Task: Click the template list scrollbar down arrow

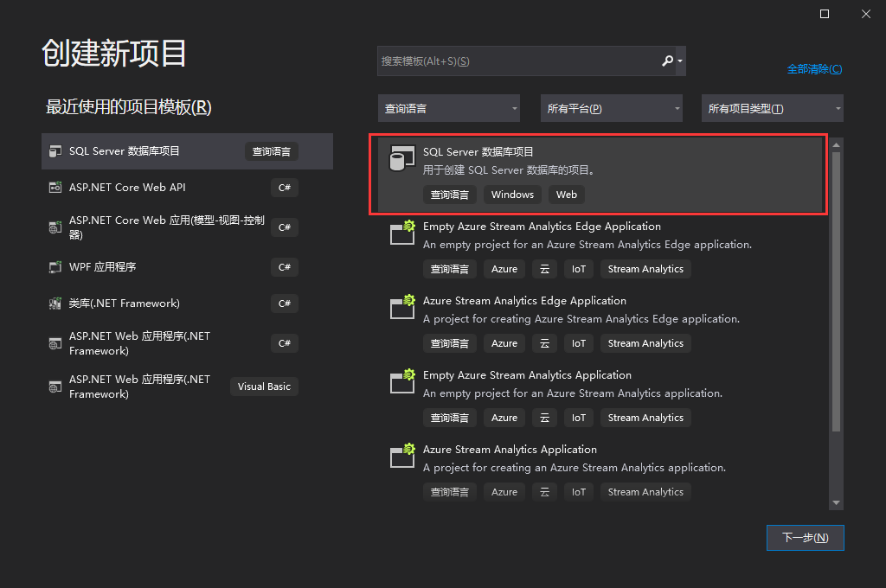Action: (x=837, y=502)
